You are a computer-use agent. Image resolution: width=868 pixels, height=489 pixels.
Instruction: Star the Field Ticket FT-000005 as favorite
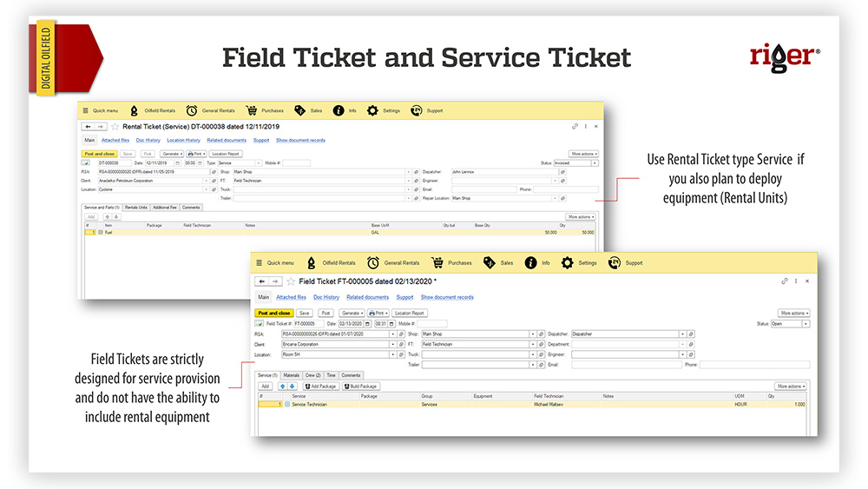291,281
